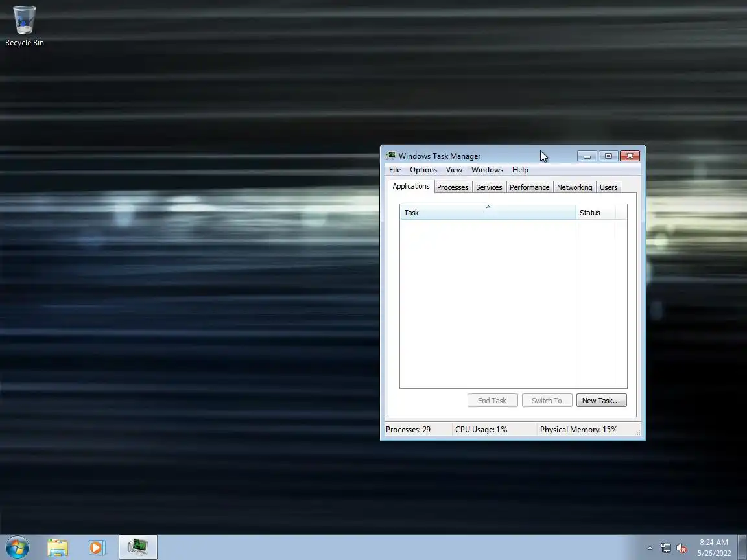Sort by the Status column header
747x560 pixels.
pos(595,213)
